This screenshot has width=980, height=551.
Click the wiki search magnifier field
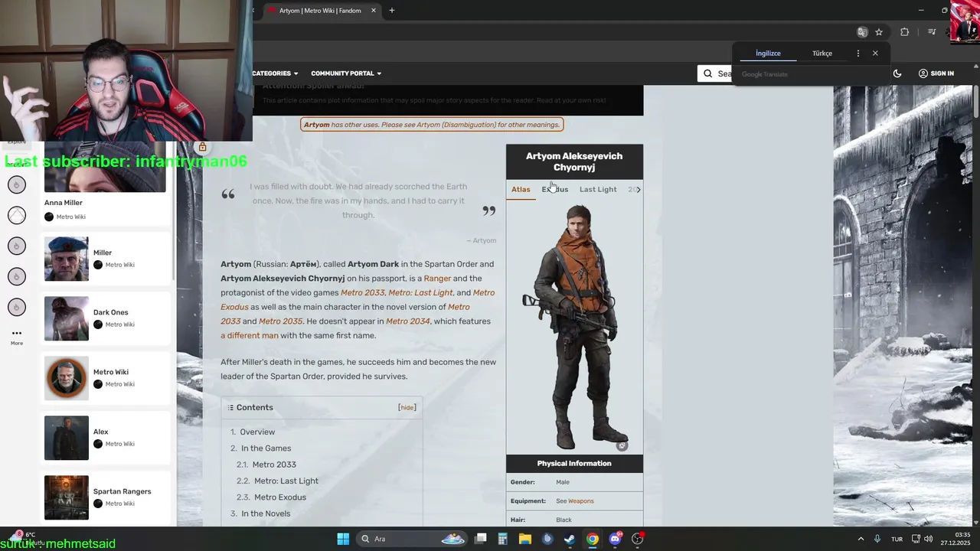(716, 73)
